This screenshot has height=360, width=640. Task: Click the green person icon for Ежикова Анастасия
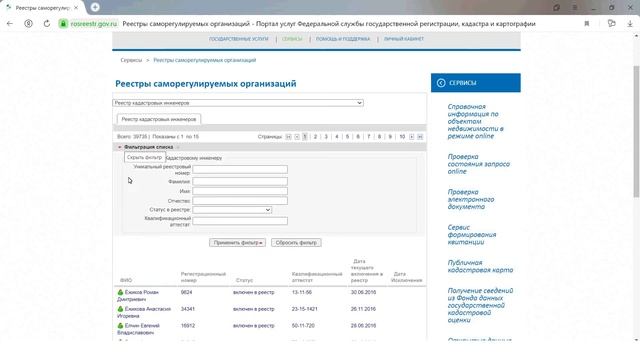coord(120,309)
